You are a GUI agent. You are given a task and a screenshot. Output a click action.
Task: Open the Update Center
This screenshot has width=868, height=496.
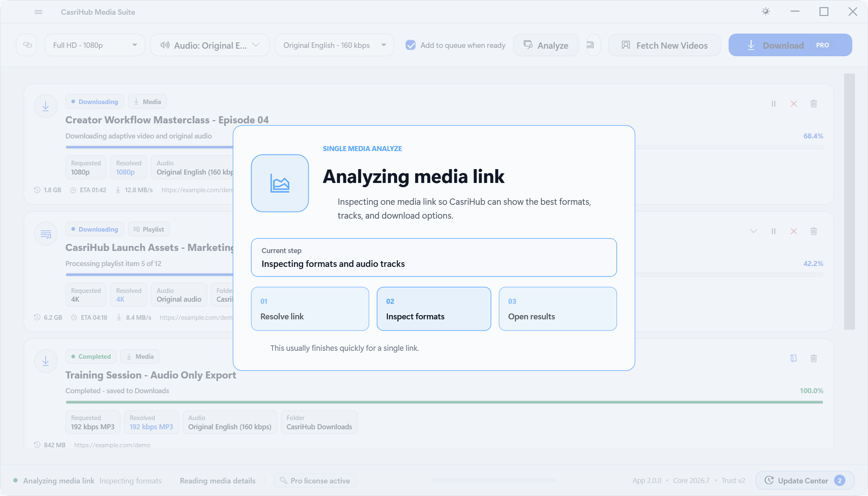tap(805, 480)
